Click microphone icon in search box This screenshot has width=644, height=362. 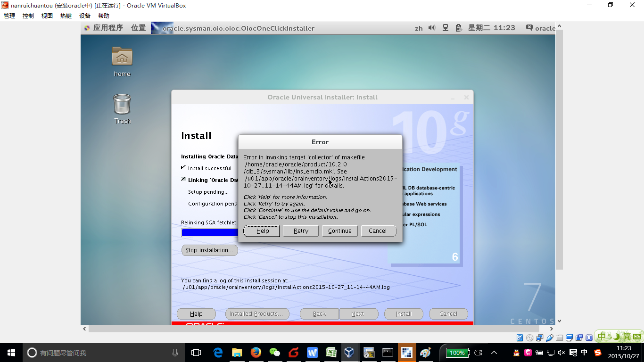click(175, 353)
